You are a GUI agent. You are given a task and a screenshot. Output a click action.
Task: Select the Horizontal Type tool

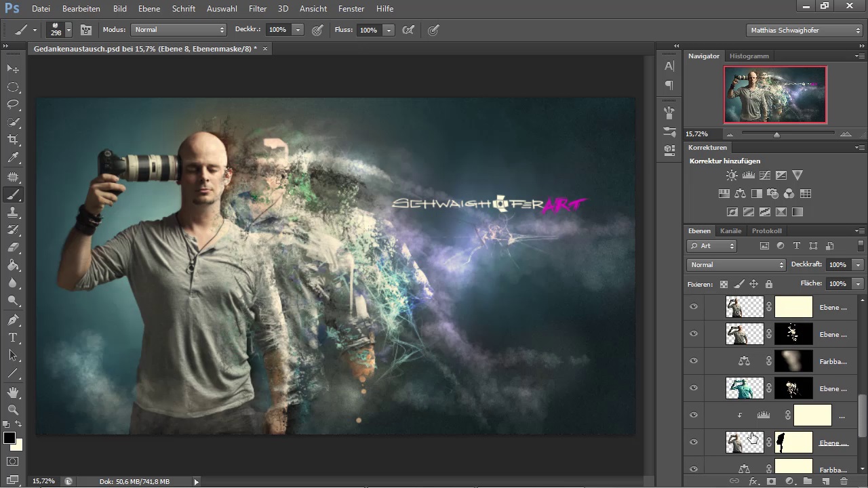pos(13,338)
